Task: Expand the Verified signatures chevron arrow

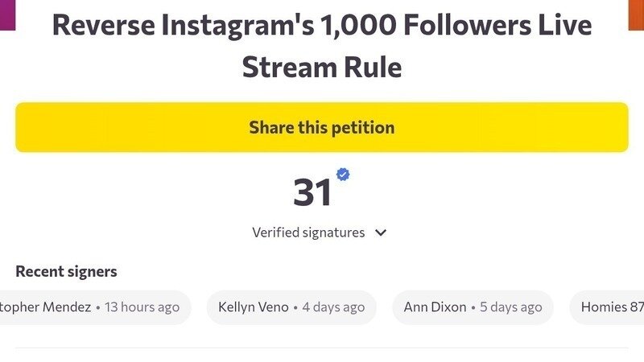Action: 381,233
